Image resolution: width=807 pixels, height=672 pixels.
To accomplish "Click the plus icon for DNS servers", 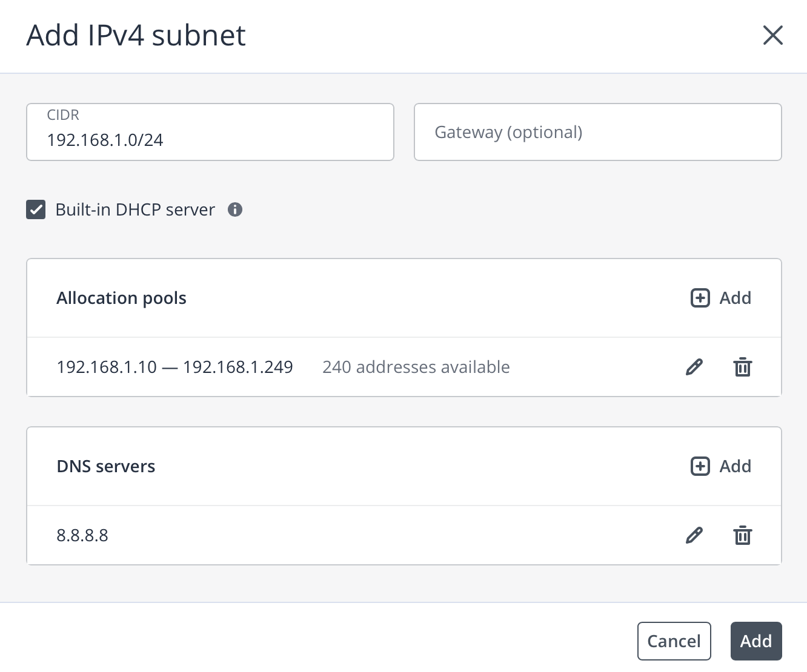I will tap(700, 466).
